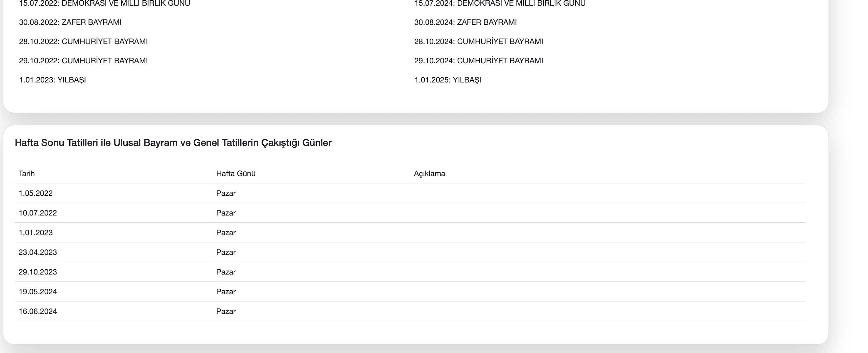868x353 pixels.
Task: Click the 29.10.2024 CUMHURİYET BAYRAMI entry
Action: (479, 60)
